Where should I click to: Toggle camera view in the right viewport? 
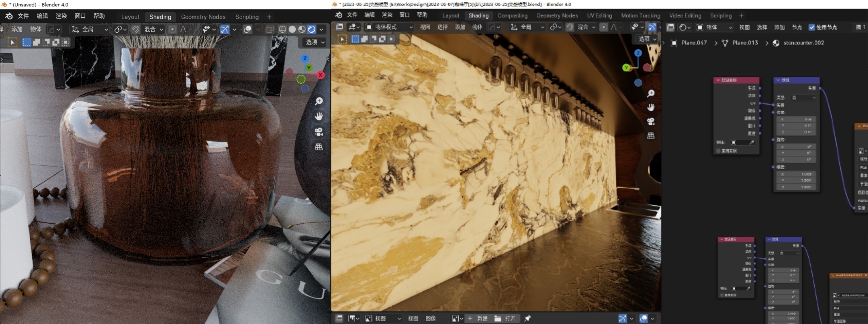click(x=650, y=121)
